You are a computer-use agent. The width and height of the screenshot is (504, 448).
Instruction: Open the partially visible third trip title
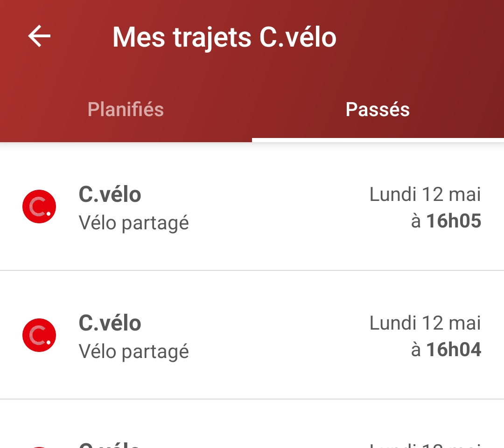[x=110, y=444]
